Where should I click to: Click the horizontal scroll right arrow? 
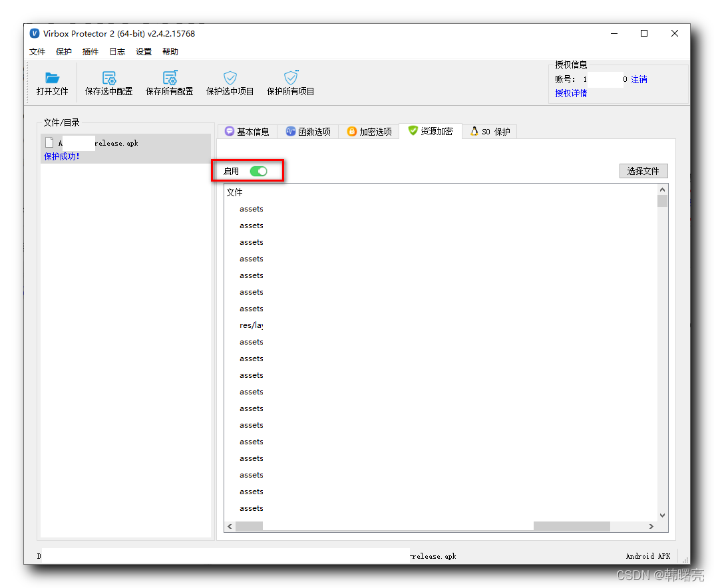coord(651,527)
